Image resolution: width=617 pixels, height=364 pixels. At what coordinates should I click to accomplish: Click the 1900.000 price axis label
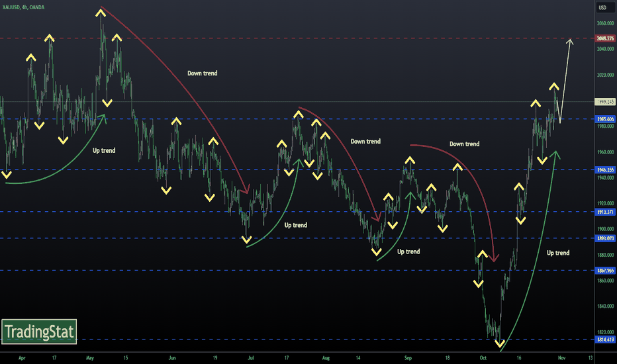(x=605, y=229)
